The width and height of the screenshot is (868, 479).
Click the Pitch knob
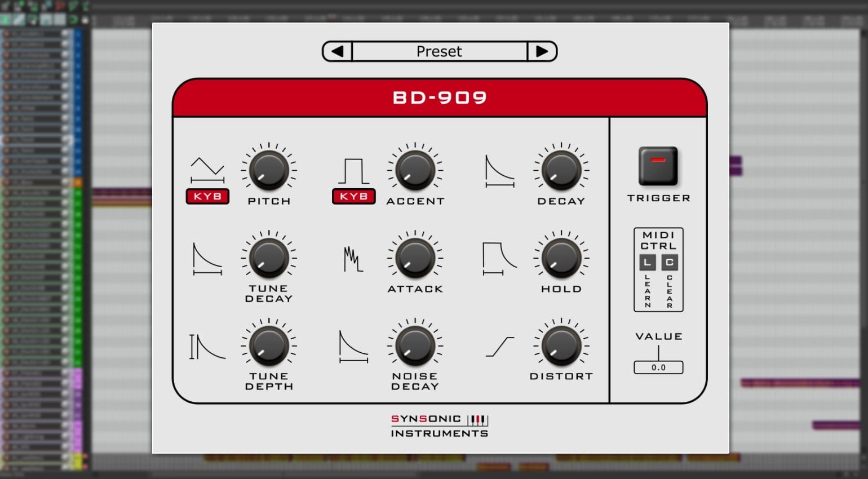point(269,170)
